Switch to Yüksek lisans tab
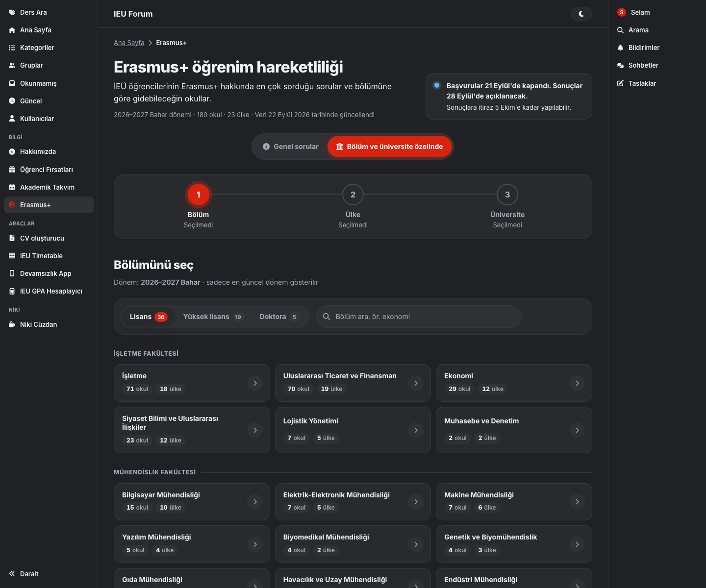706x588 pixels. pos(213,317)
